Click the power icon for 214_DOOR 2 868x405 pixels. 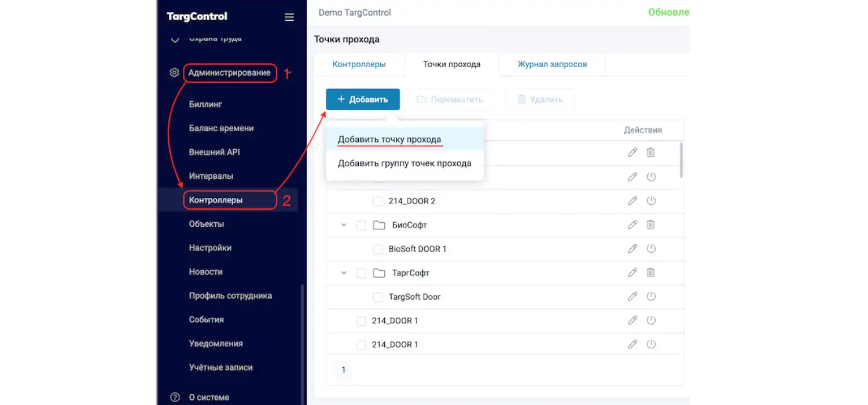coord(651,201)
